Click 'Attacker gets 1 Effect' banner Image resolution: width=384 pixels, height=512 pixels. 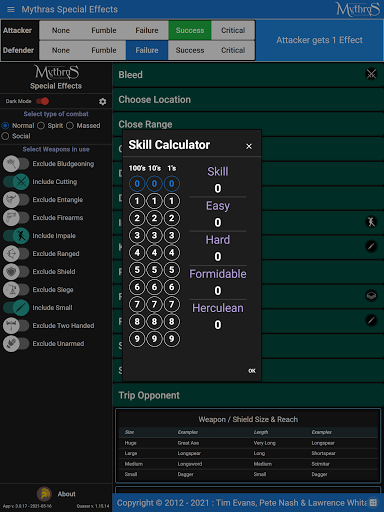tap(319, 40)
